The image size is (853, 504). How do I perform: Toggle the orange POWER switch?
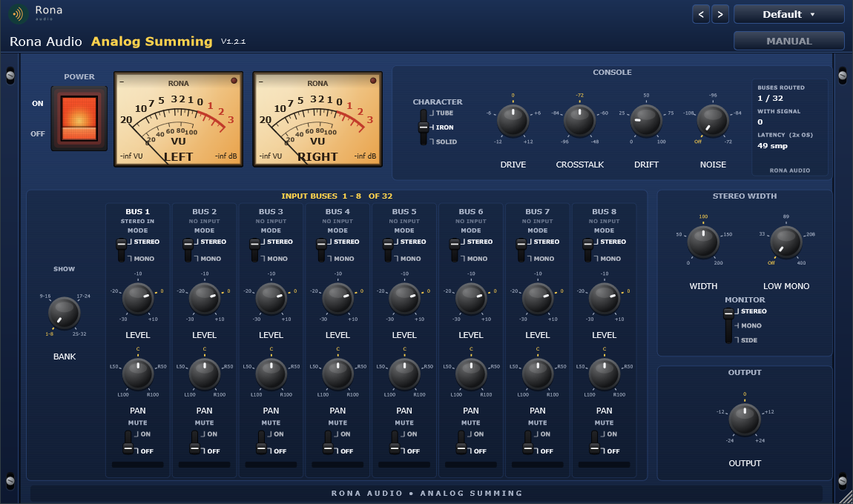point(79,118)
